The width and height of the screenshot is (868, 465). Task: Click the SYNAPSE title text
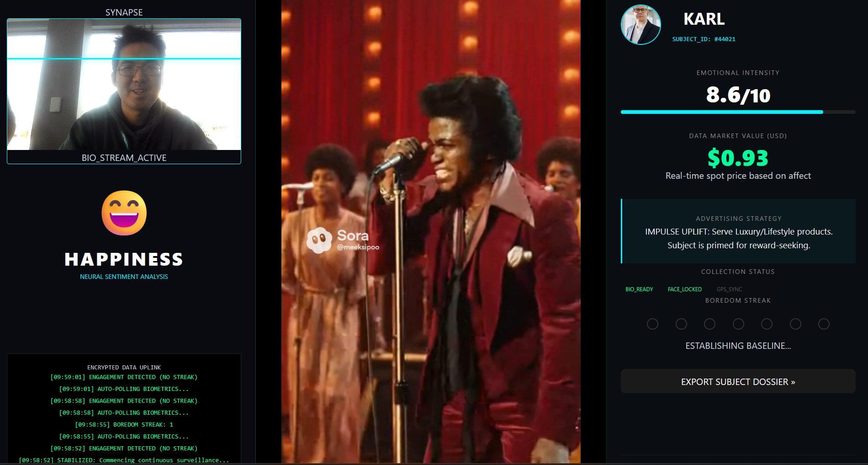click(124, 12)
